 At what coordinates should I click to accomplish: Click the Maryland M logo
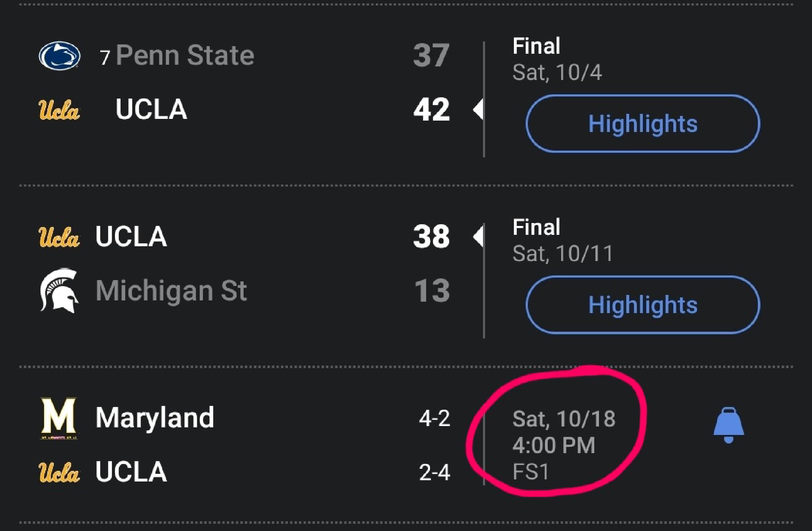[x=59, y=418]
